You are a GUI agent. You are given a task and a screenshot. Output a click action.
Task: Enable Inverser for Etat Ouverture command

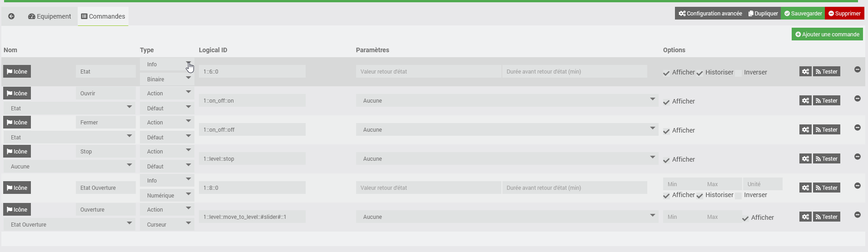tap(739, 196)
